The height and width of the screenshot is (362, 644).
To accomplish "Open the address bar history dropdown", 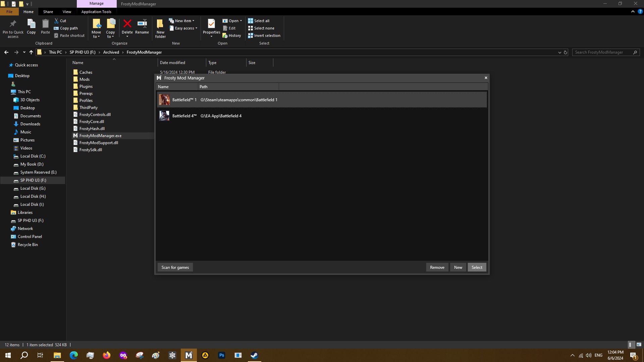I will (559, 52).
